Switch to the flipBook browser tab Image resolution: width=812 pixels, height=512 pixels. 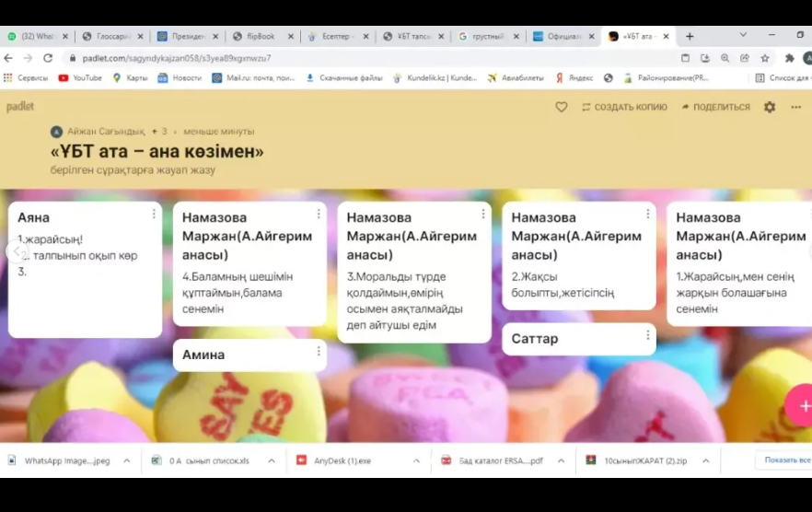click(260, 37)
